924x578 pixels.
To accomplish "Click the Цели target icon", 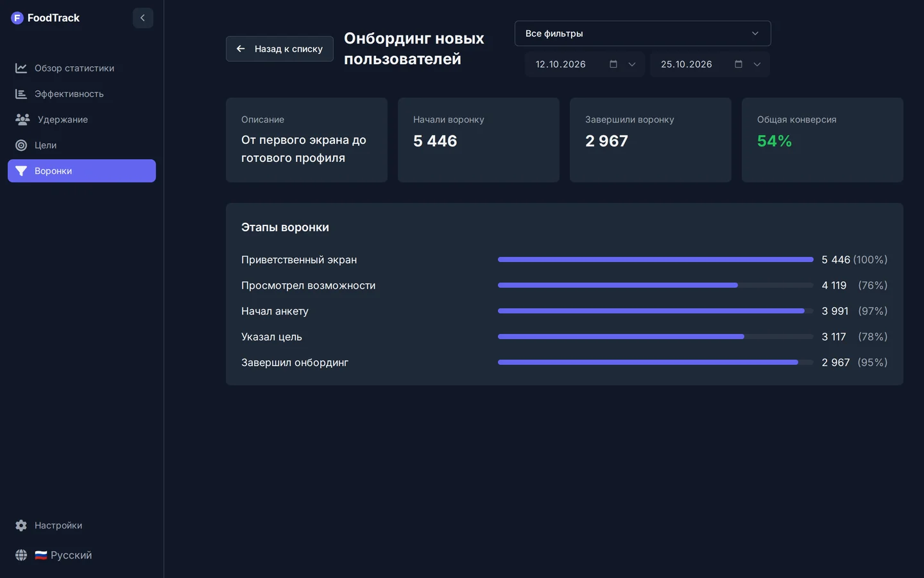I will [21, 145].
